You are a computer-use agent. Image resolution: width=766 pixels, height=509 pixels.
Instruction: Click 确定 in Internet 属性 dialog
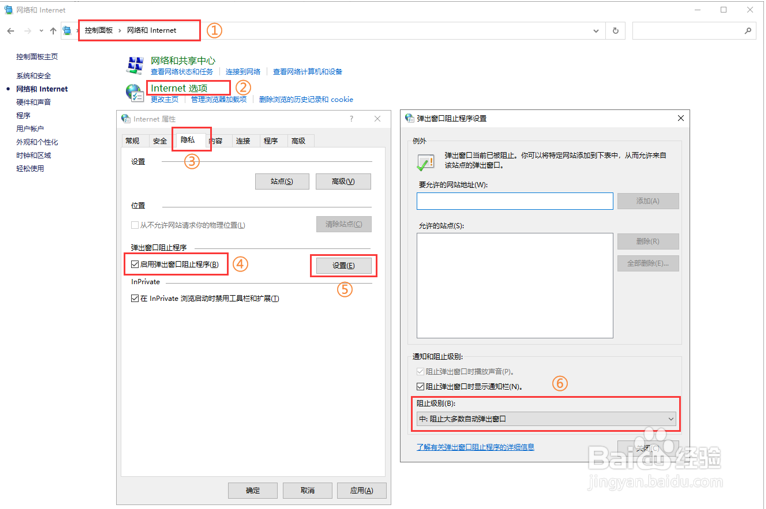point(253,490)
